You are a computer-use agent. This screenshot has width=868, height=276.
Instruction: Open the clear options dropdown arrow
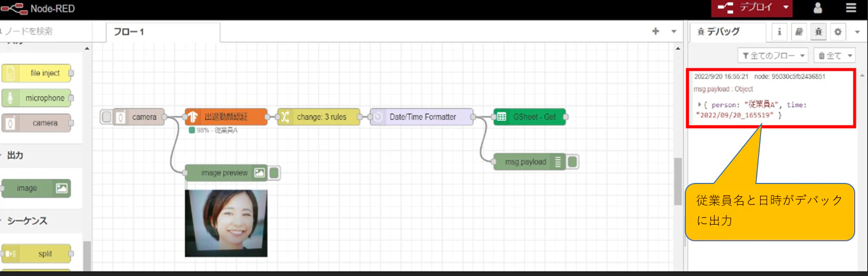pyautogui.click(x=850, y=56)
